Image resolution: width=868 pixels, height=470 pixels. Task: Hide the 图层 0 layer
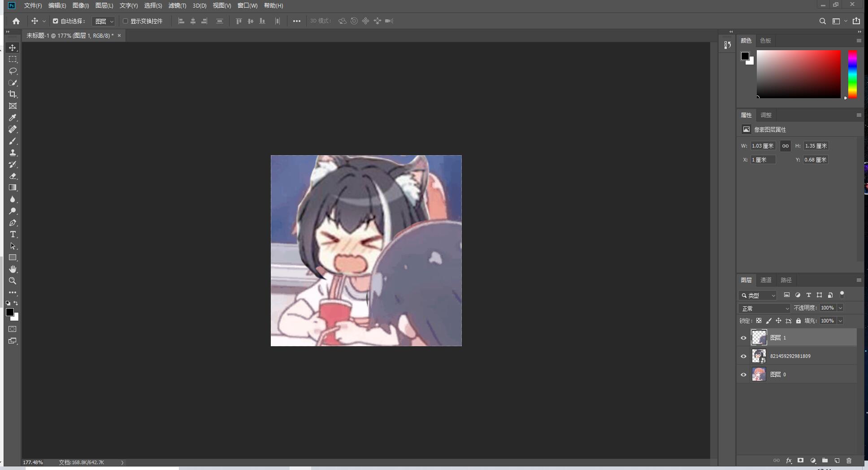click(744, 374)
